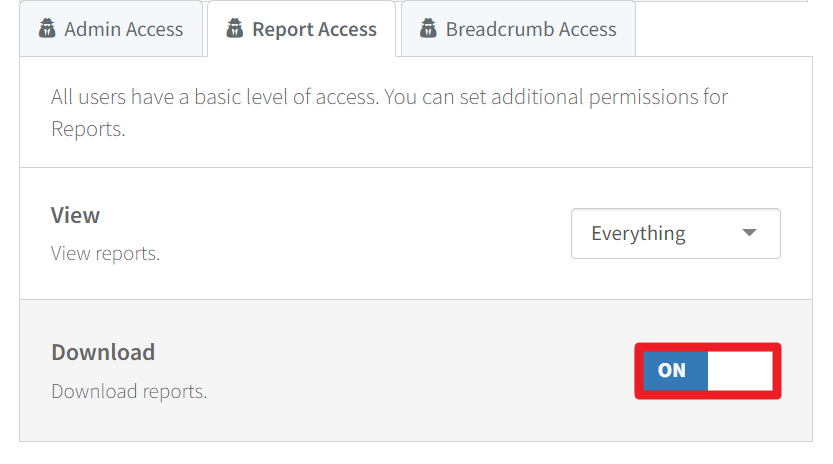The image size is (833, 464).
Task: Turn off the Download reports toggle
Action: pyautogui.click(x=708, y=371)
